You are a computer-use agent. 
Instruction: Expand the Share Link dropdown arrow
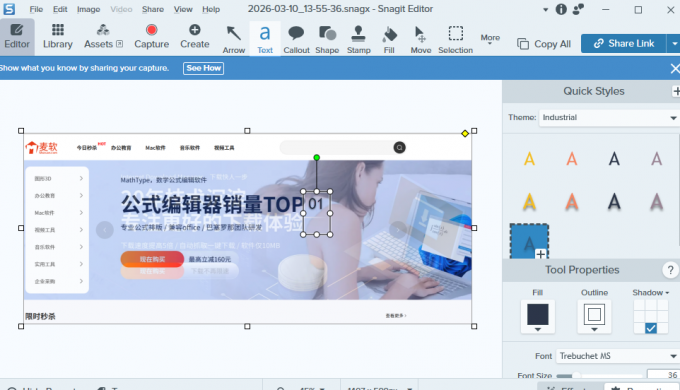[x=673, y=43]
